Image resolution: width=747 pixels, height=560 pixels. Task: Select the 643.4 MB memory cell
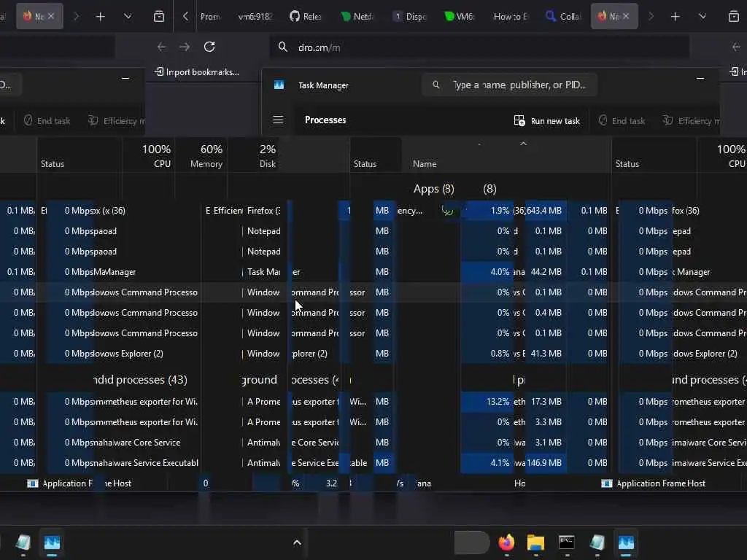point(544,211)
